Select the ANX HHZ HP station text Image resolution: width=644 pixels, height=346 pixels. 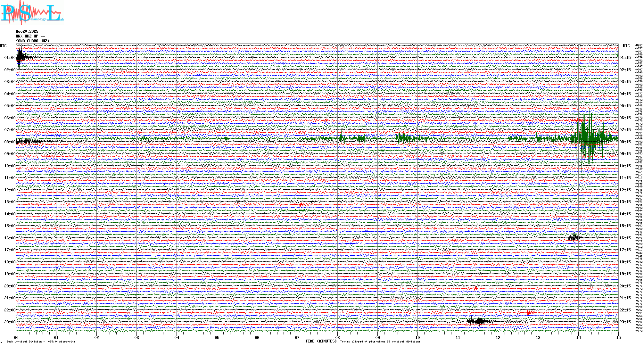point(30,36)
